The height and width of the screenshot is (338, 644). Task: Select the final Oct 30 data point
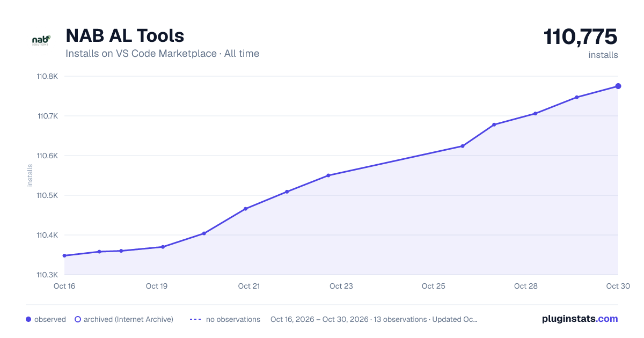click(618, 86)
